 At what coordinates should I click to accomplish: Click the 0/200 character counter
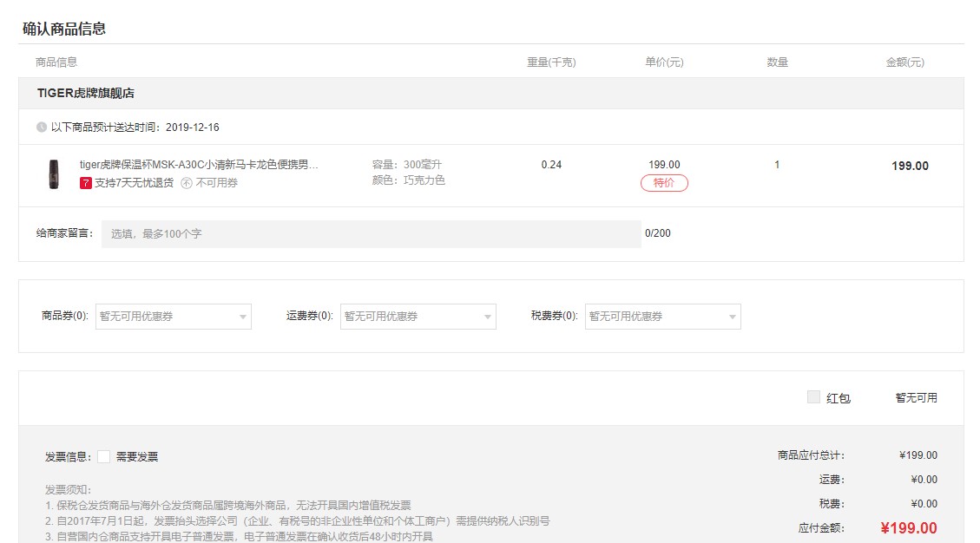(657, 233)
